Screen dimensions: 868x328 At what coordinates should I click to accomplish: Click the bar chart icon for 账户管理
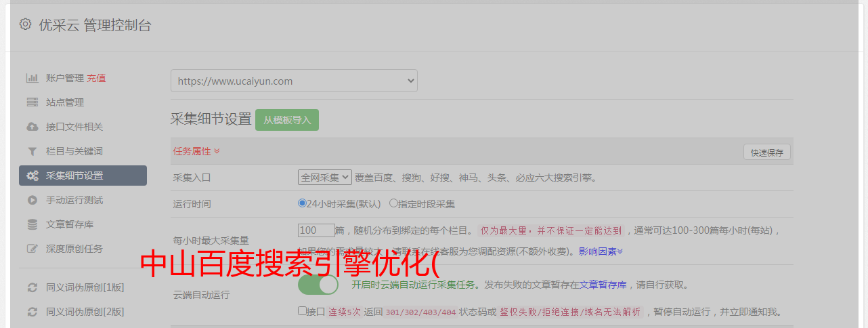coord(32,78)
